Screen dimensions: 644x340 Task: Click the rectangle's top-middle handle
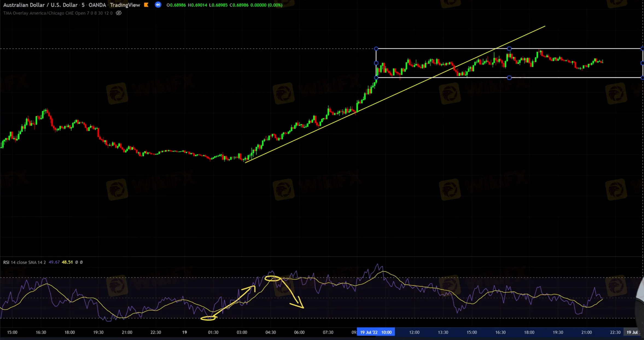(509, 49)
